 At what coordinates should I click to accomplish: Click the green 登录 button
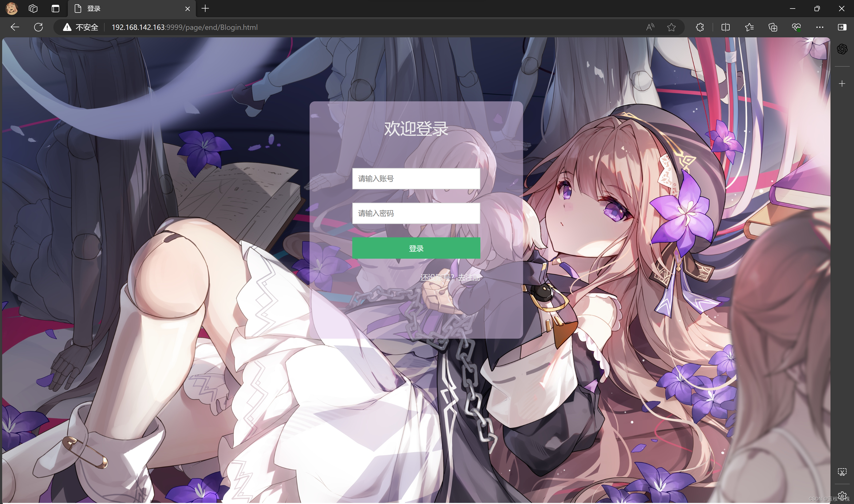[416, 248]
